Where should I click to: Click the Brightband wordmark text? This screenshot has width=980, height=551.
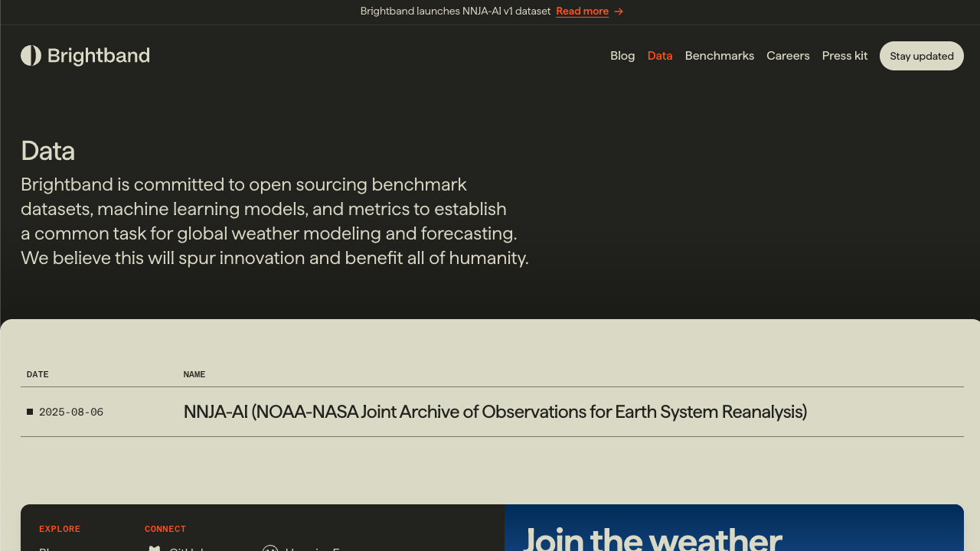coord(99,56)
